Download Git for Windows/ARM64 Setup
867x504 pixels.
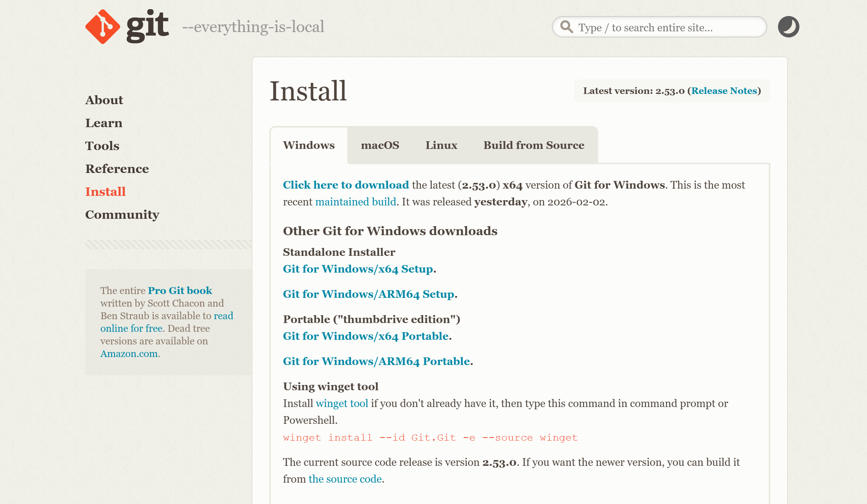[369, 294]
